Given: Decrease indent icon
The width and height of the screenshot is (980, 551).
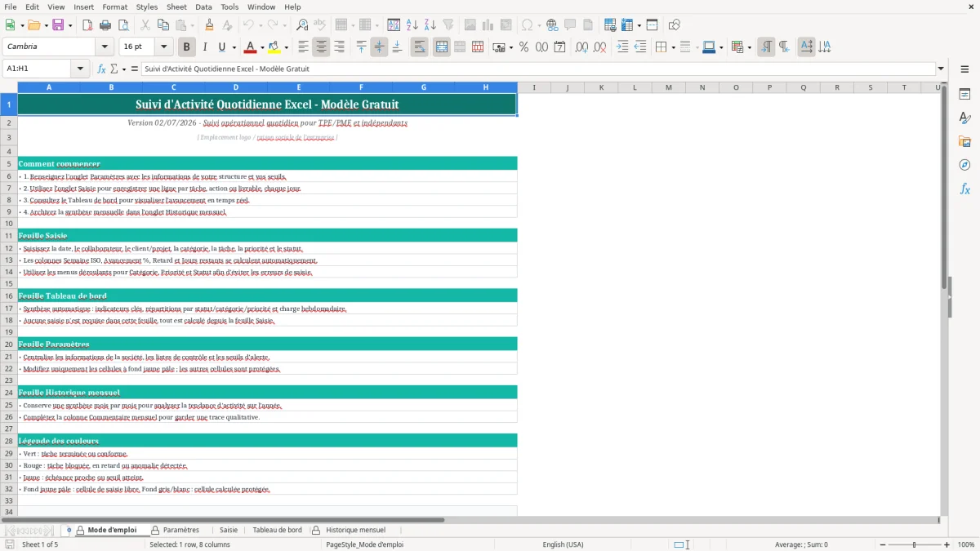Looking at the screenshot, I should [x=640, y=47].
